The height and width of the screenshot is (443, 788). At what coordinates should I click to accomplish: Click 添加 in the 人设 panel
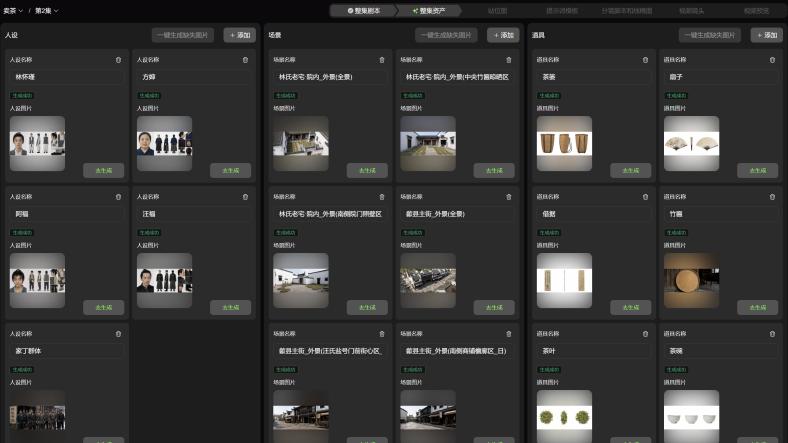[240, 35]
